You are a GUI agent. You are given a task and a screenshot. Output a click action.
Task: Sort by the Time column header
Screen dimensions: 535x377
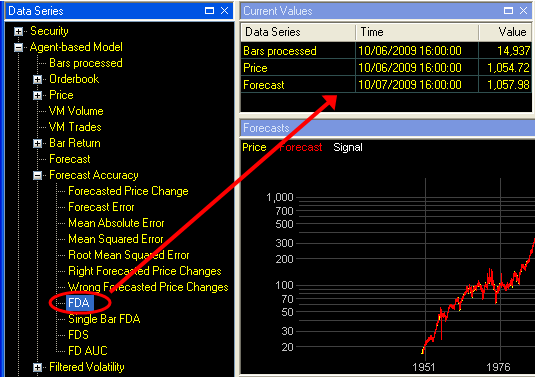[417, 32]
